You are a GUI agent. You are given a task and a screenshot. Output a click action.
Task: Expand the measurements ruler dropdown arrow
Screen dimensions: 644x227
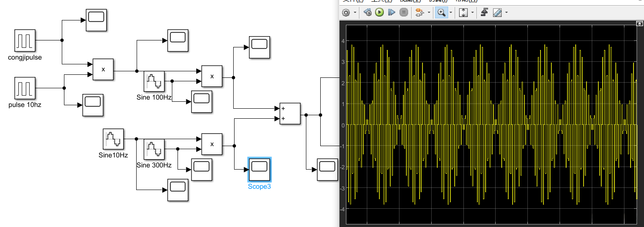click(x=506, y=13)
